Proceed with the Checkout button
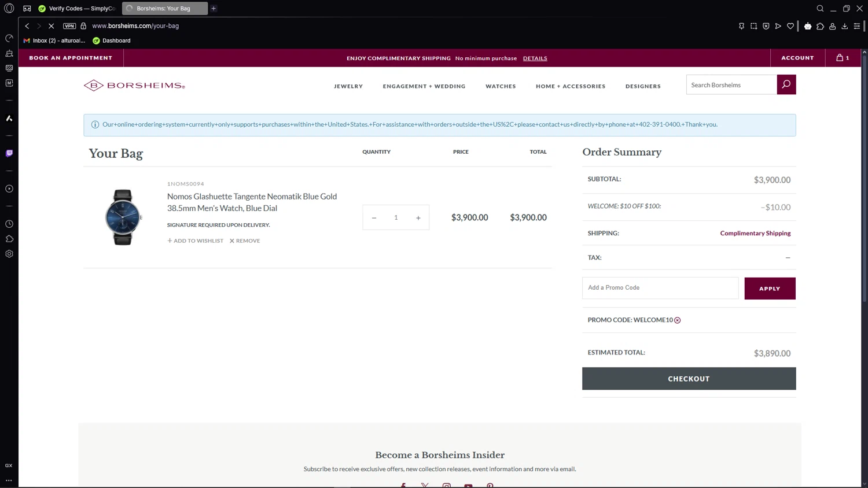Viewport: 868px width, 488px height. 689,379
